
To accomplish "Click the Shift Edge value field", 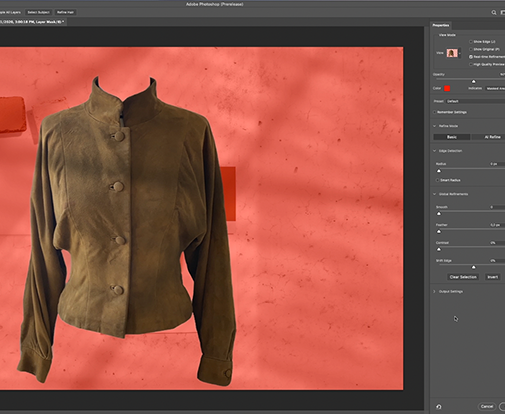I will (x=497, y=261).
